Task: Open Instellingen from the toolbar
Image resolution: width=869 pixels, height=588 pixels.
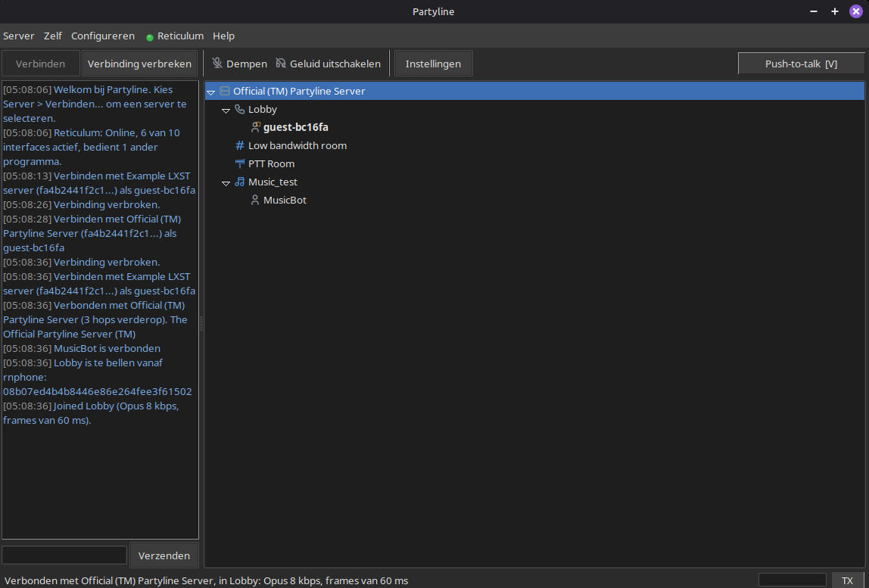Action: (x=433, y=64)
